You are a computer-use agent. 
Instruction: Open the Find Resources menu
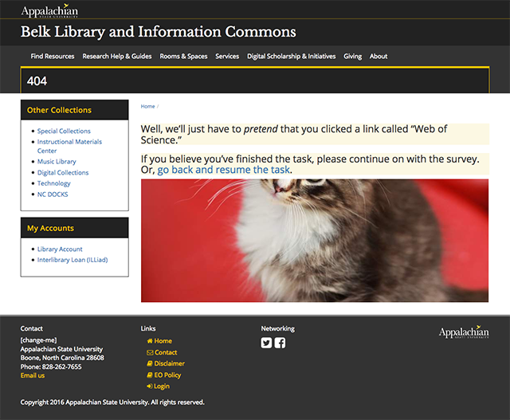[53, 57]
